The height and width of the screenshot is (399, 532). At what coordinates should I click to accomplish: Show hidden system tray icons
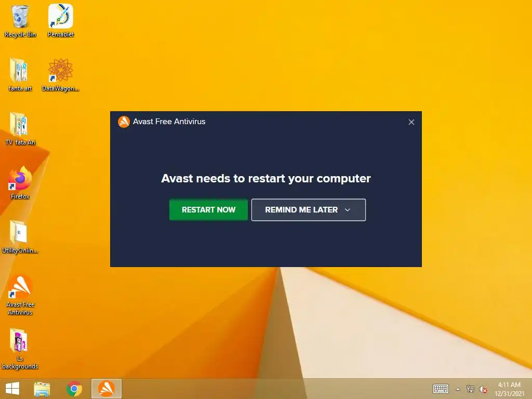pyautogui.click(x=458, y=389)
